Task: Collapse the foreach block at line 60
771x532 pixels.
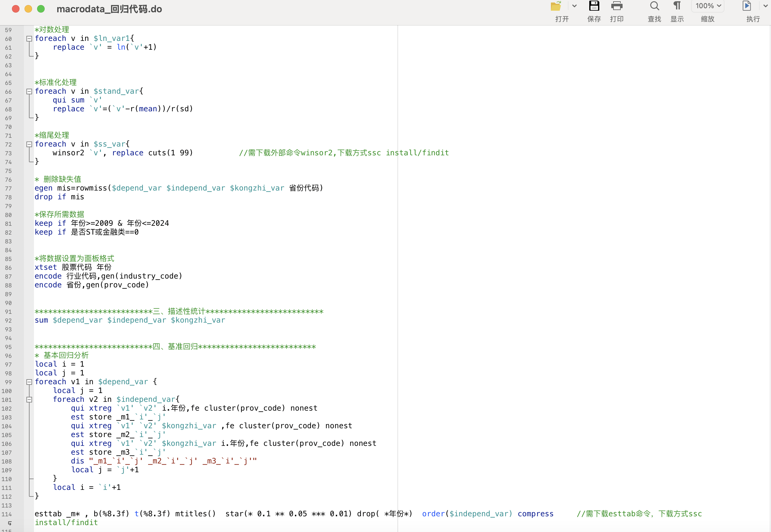Action: pyautogui.click(x=29, y=39)
